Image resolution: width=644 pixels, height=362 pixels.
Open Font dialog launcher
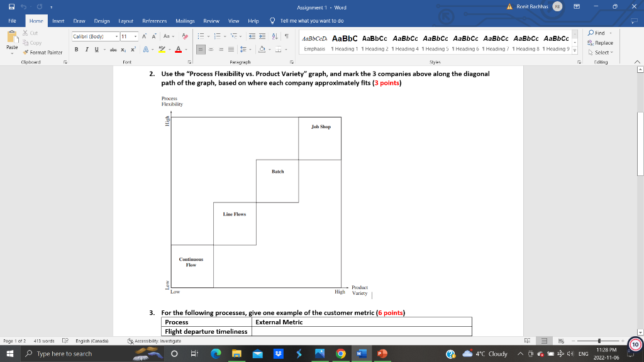click(x=189, y=62)
